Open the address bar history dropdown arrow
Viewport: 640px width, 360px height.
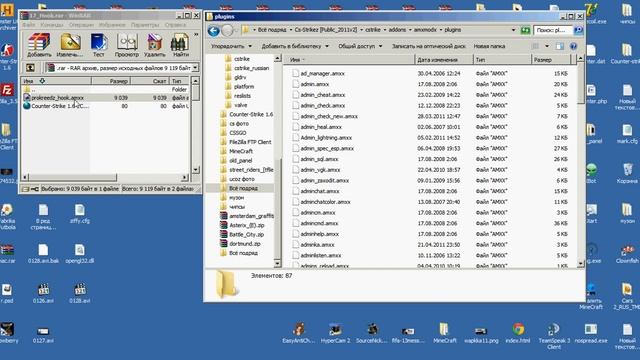click(513, 30)
